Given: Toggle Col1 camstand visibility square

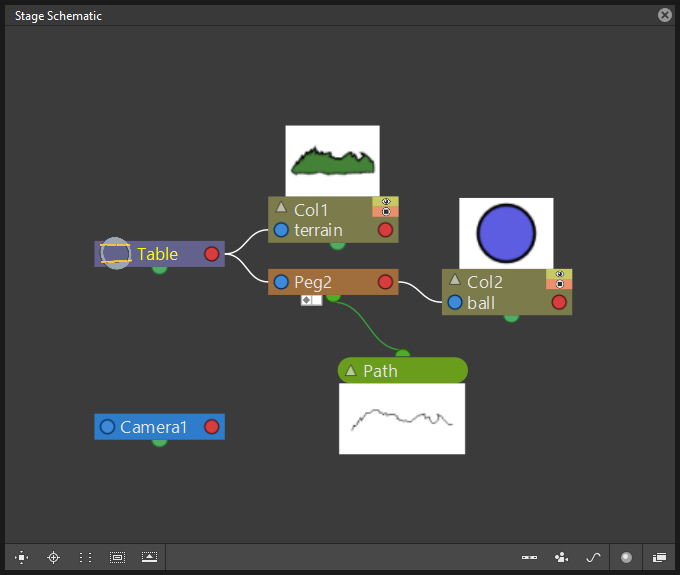Looking at the screenshot, I should pyautogui.click(x=386, y=212).
